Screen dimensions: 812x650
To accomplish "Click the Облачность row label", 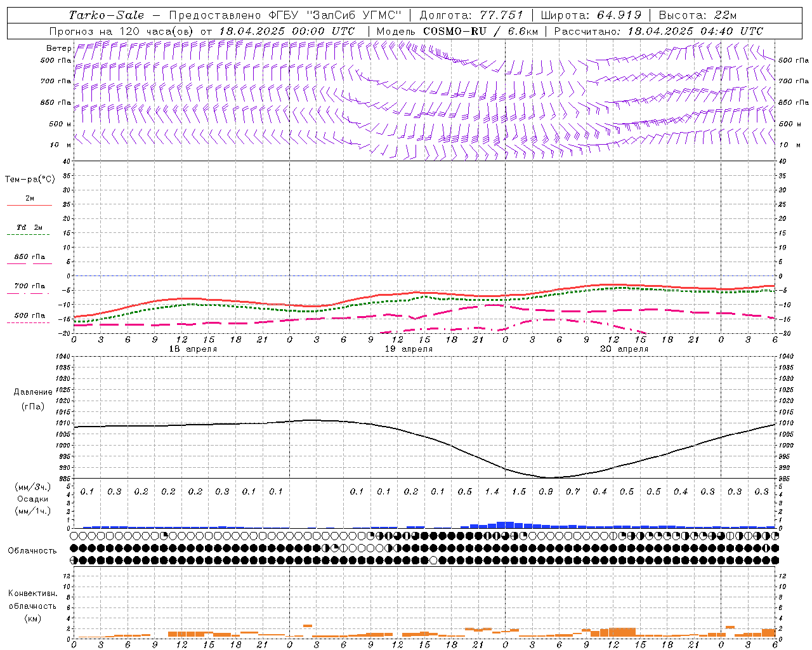I will click(32, 550).
